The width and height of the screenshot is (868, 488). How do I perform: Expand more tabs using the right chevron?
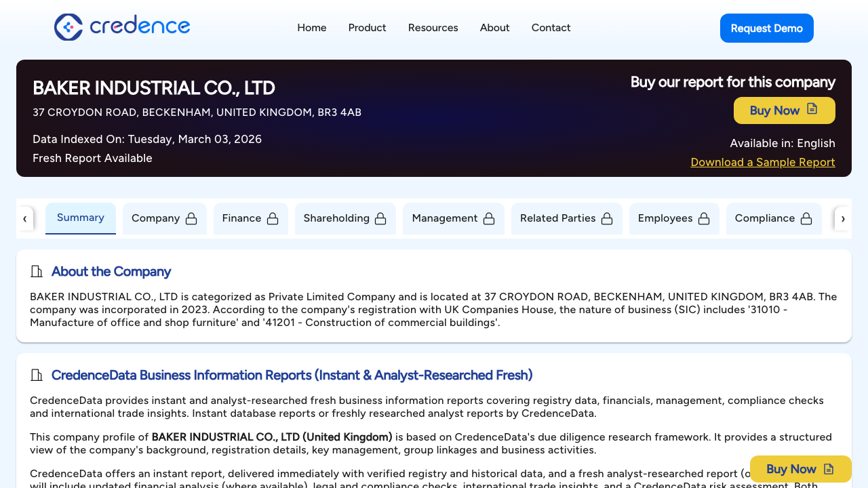point(843,218)
